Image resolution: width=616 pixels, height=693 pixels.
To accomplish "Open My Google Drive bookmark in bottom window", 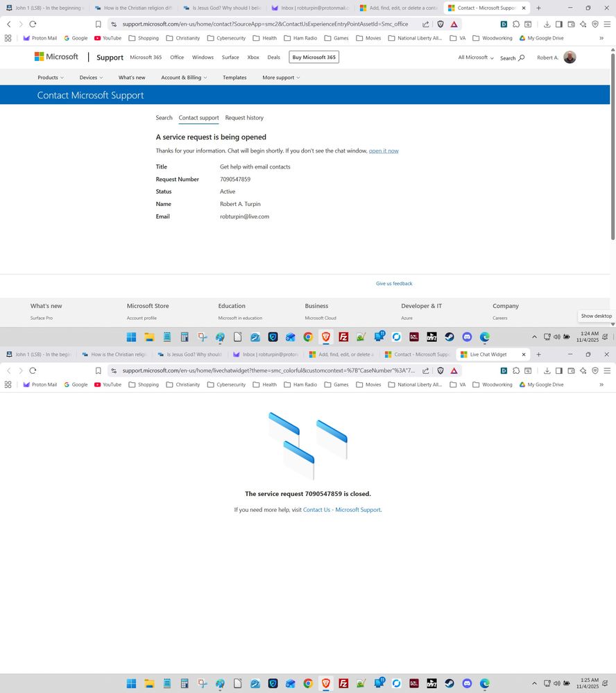I will pyautogui.click(x=541, y=384).
